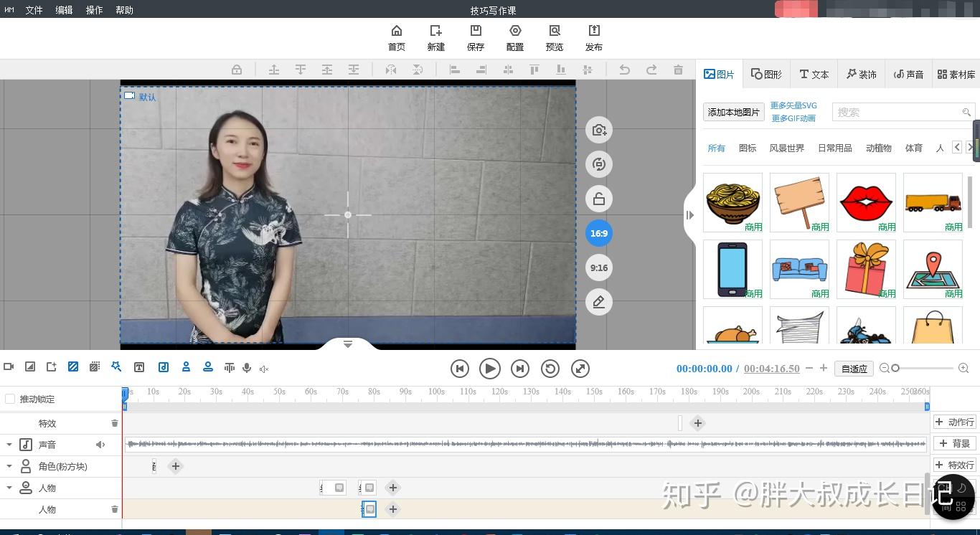980x535 pixels.
Task: Open the 编辑 menu
Action: click(65, 10)
